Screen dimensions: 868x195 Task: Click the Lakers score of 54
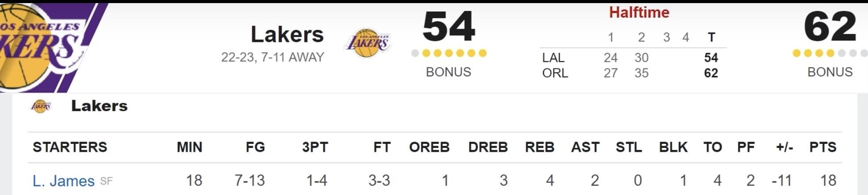[x=448, y=26]
